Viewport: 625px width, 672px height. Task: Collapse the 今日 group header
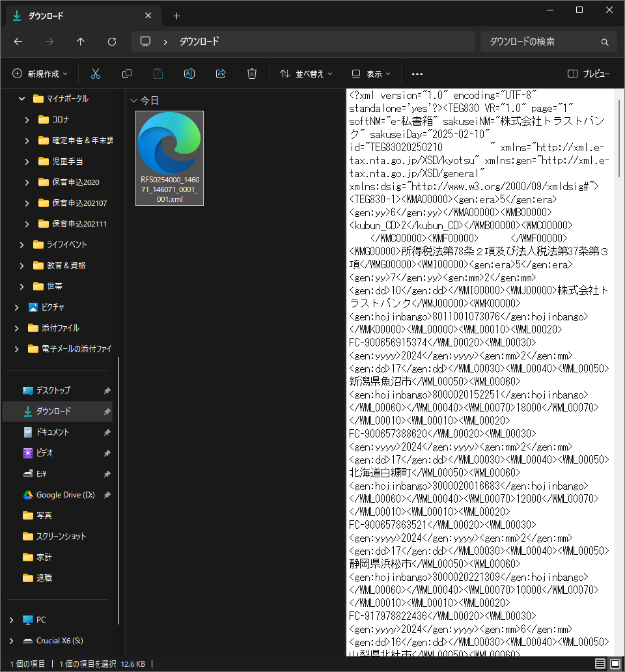pos(133,101)
